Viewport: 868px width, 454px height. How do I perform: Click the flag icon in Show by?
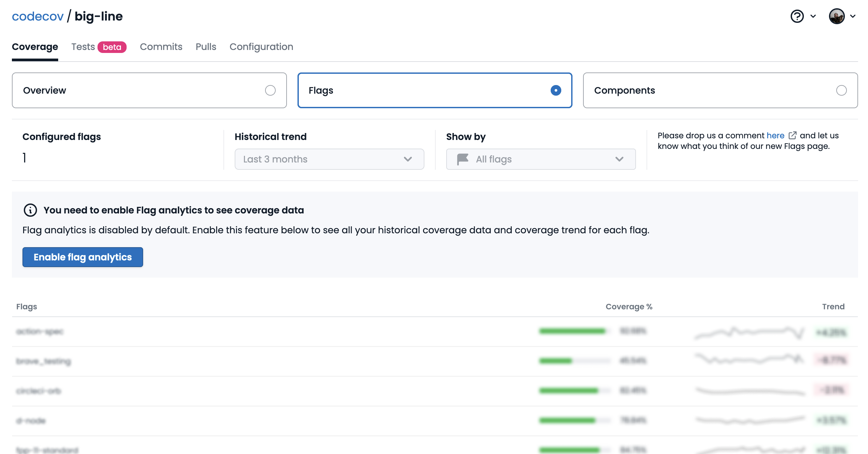[463, 159]
